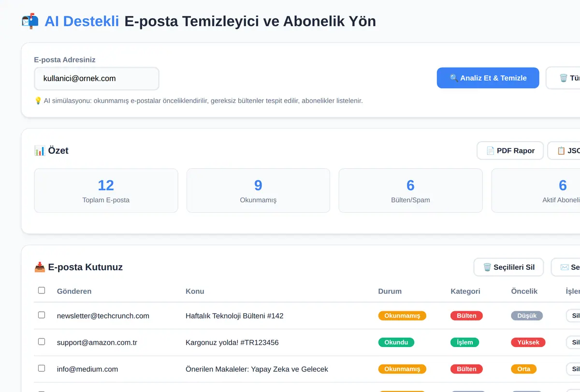Click the Okunmamış count card showing 9

[x=258, y=190]
